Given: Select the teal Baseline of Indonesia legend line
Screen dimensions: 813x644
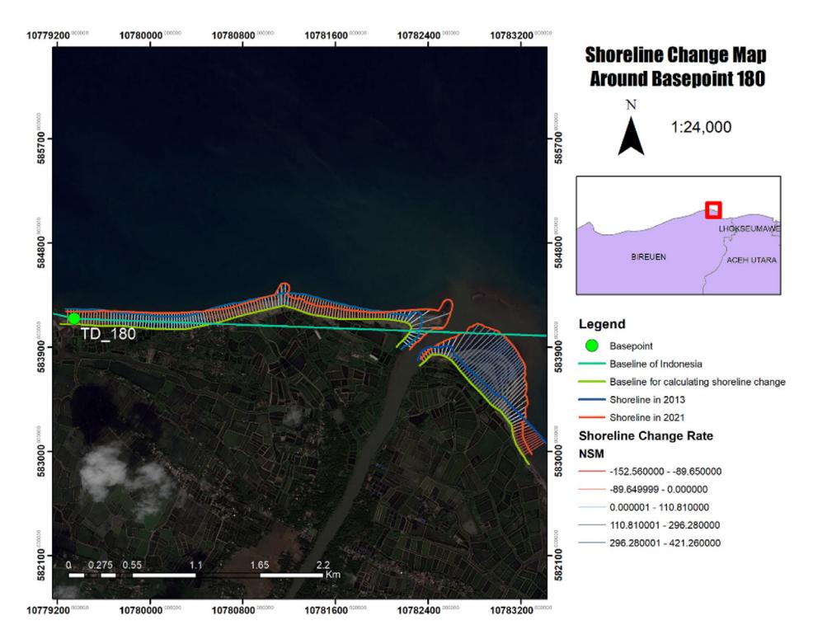Looking at the screenshot, I should click(x=591, y=364).
